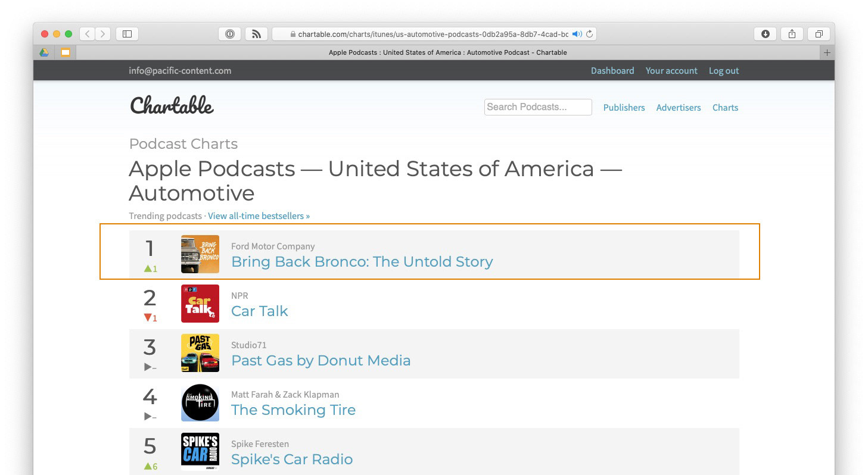Image resolution: width=868 pixels, height=475 pixels.
Task: Open the Share menu icon
Action: click(x=792, y=34)
